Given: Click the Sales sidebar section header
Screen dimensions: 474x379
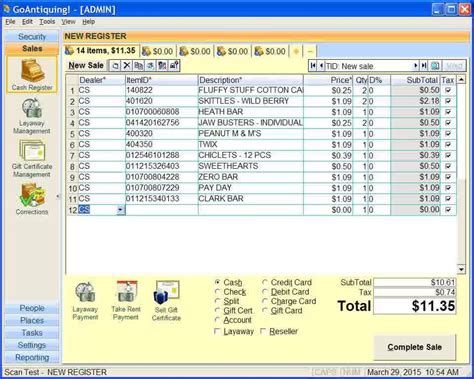Looking at the screenshot, I should click(x=32, y=49).
